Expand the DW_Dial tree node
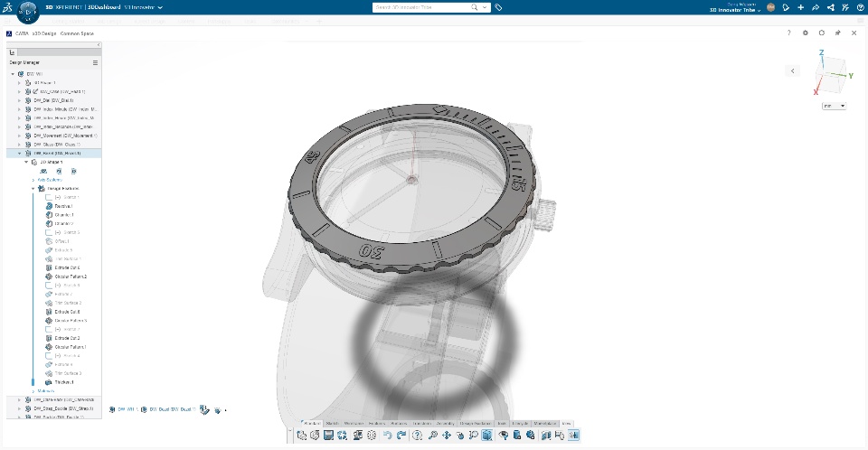Viewport: 868px width, 450px height. (x=19, y=100)
